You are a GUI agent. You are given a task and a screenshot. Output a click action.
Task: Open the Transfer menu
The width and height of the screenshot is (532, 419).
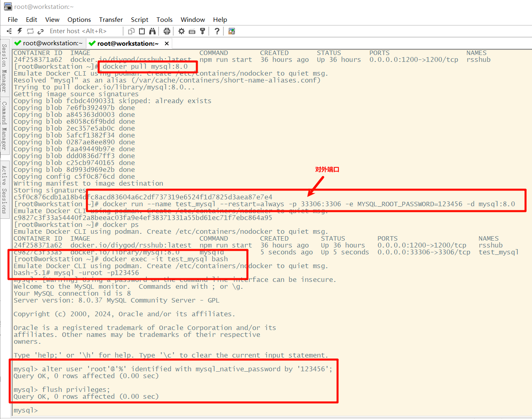[111, 19]
